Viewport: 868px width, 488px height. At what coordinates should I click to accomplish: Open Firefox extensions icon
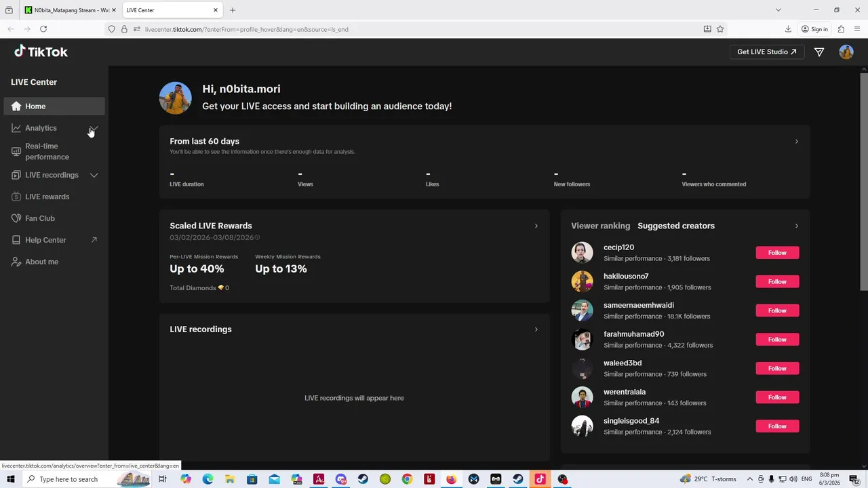pos(841,29)
